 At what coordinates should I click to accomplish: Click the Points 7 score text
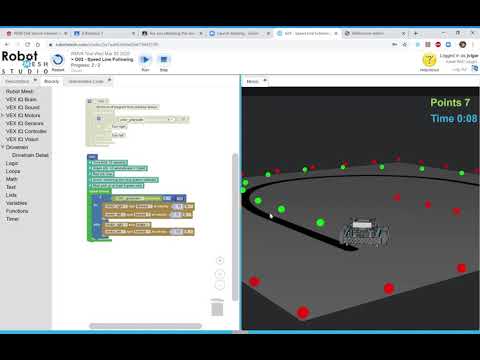click(x=450, y=103)
